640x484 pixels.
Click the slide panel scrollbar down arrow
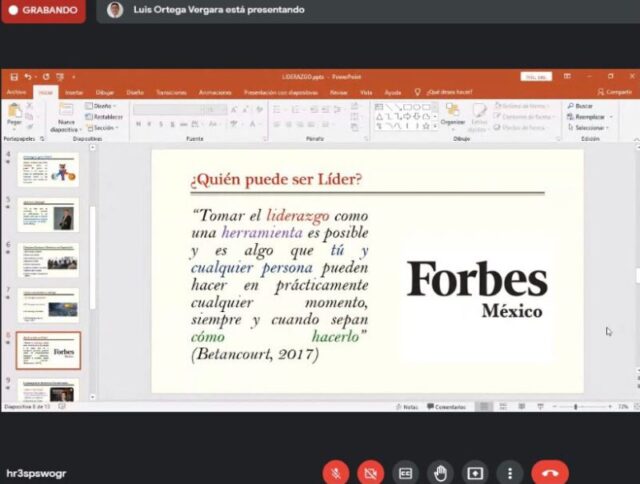coord(93,397)
